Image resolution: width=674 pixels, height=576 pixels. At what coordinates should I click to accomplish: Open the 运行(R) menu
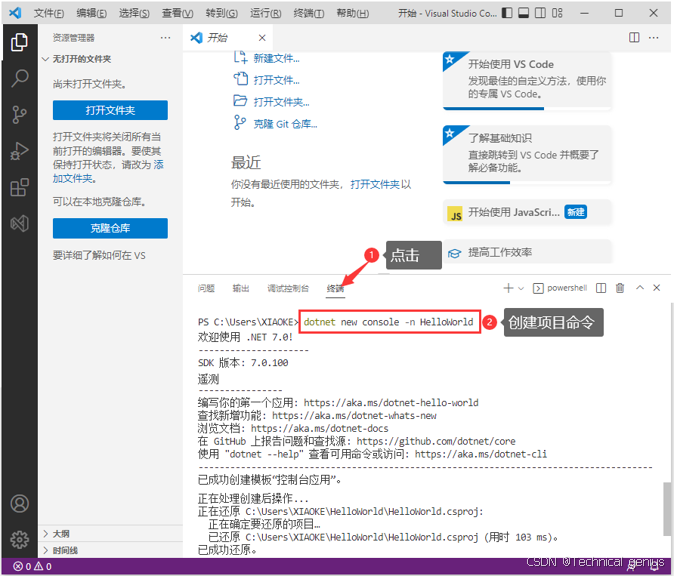(x=266, y=13)
